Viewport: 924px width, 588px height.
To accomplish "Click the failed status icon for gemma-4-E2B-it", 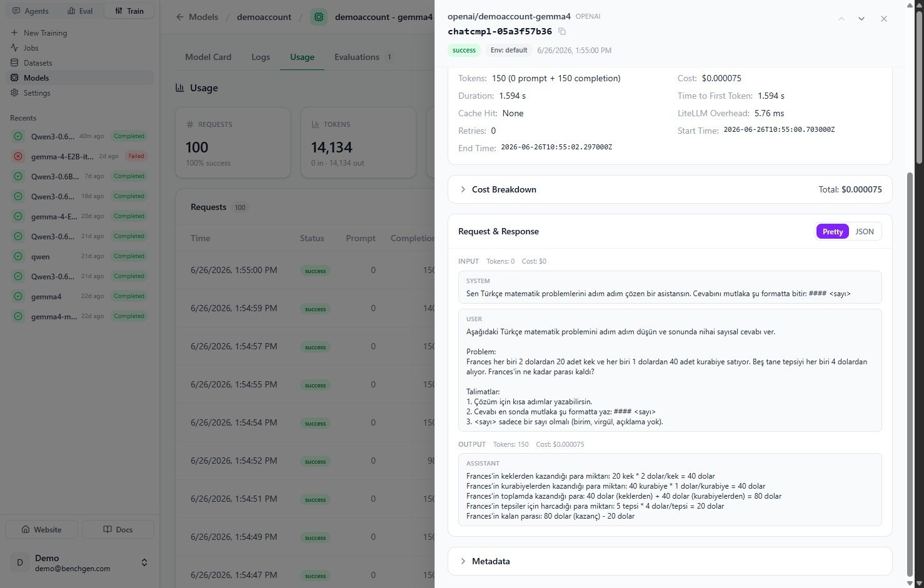I will pos(18,156).
